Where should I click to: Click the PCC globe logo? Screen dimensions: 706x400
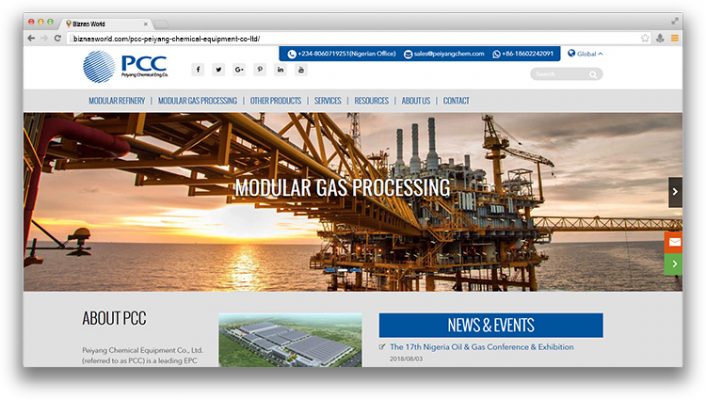coord(99,67)
